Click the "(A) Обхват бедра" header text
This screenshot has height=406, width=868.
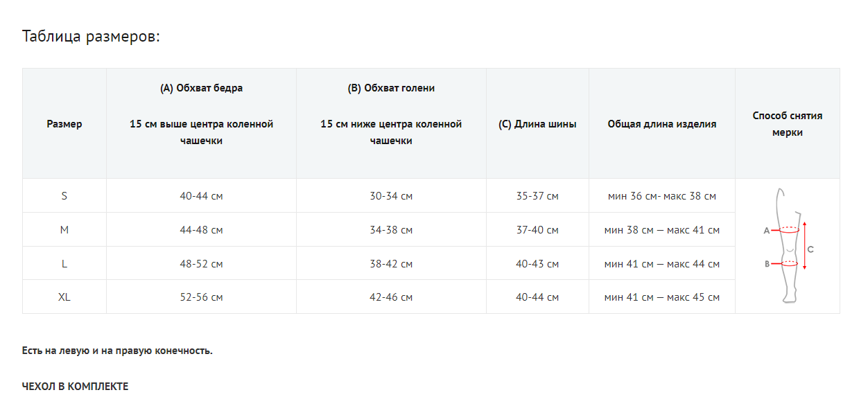coord(201,88)
